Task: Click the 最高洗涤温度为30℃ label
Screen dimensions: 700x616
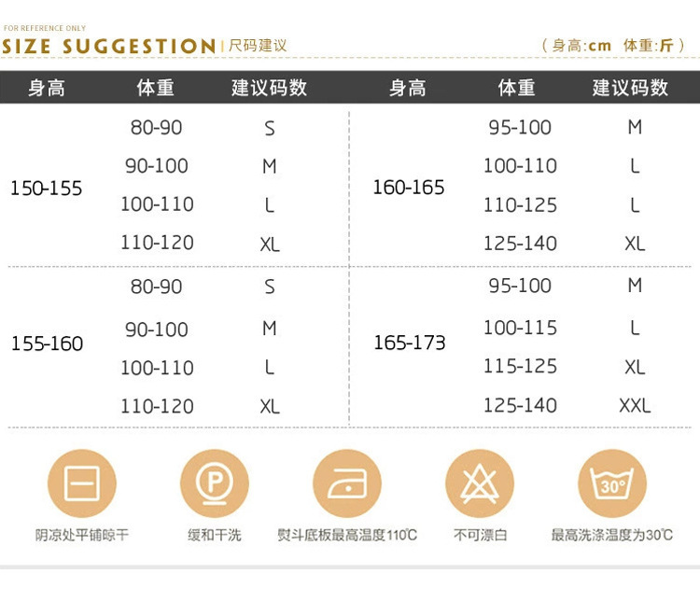Action: (612, 536)
